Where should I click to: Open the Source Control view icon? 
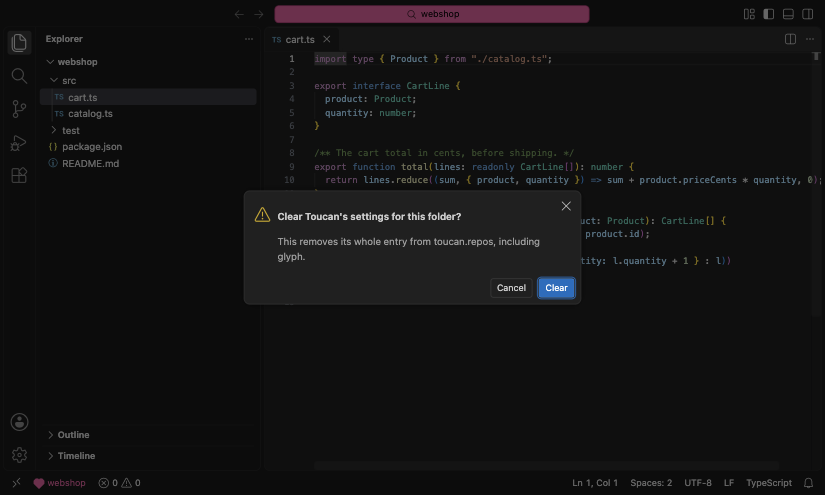(x=19, y=109)
